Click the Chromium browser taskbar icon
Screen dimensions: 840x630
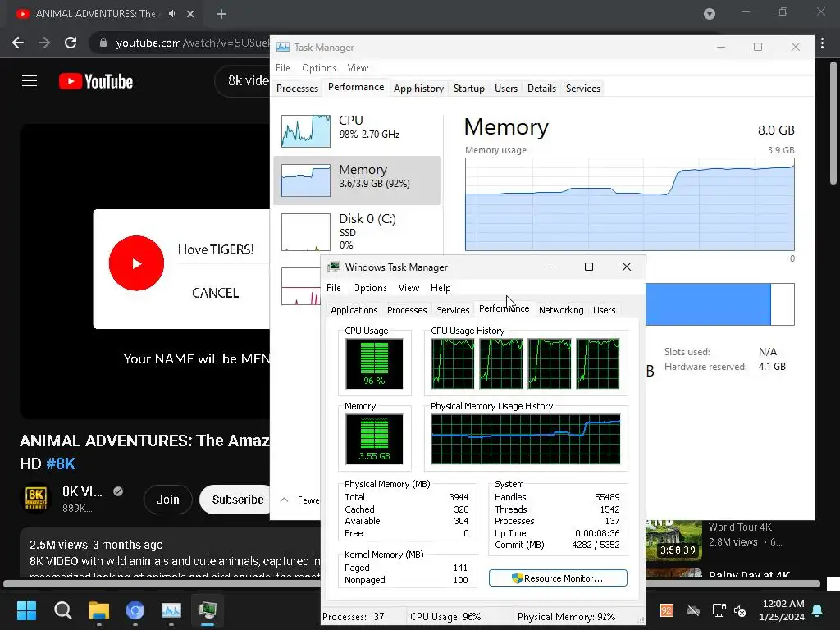135,610
